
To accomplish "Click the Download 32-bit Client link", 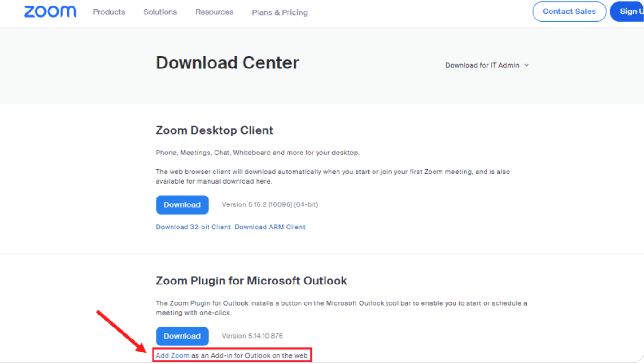I will point(193,227).
